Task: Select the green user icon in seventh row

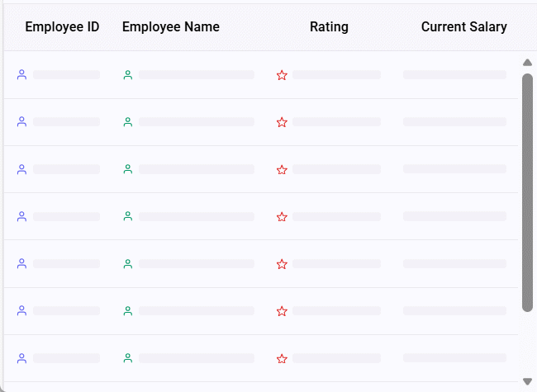Action: [128, 358]
